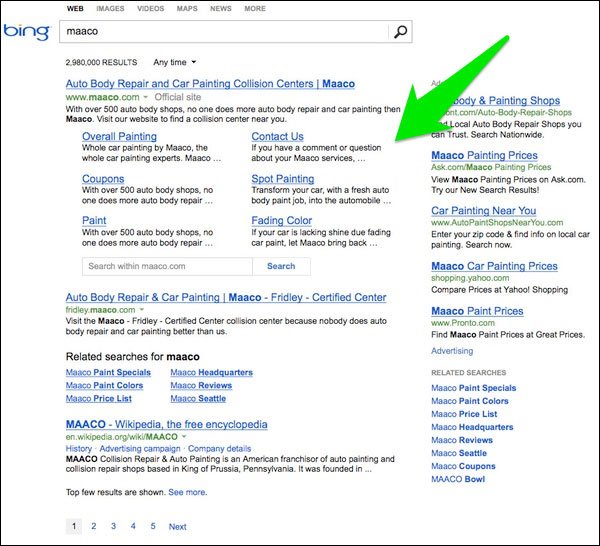
Task: Expand the arrow next to en.wikipedia.org/wiki/MAACO
Action: 184,437
